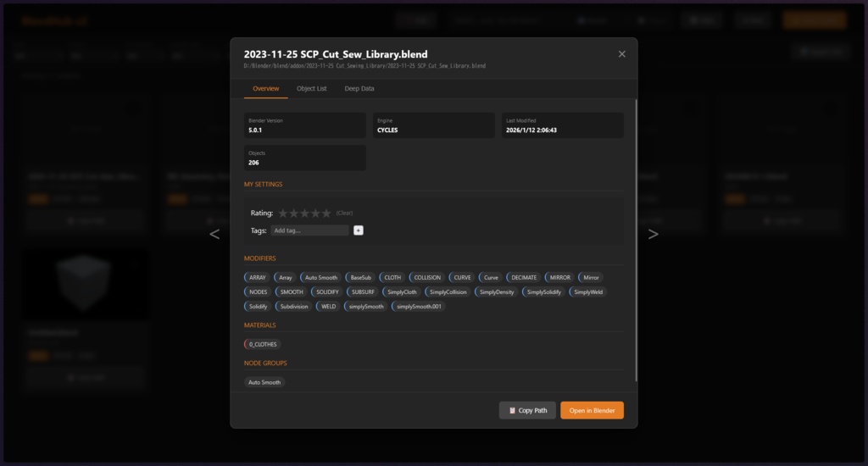Viewport: 868px width, 466px height.
Task: Select the NODES modifier tag
Action: pyautogui.click(x=258, y=291)
